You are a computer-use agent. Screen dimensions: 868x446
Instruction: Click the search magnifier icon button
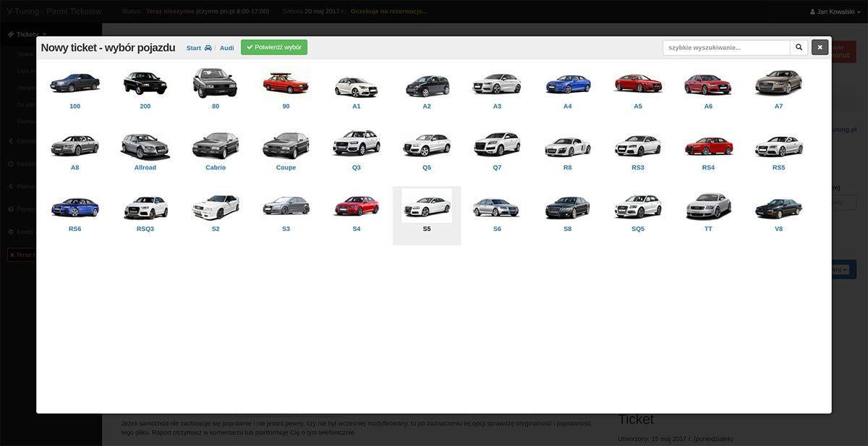pyautogui.click(x=799, y=48)
